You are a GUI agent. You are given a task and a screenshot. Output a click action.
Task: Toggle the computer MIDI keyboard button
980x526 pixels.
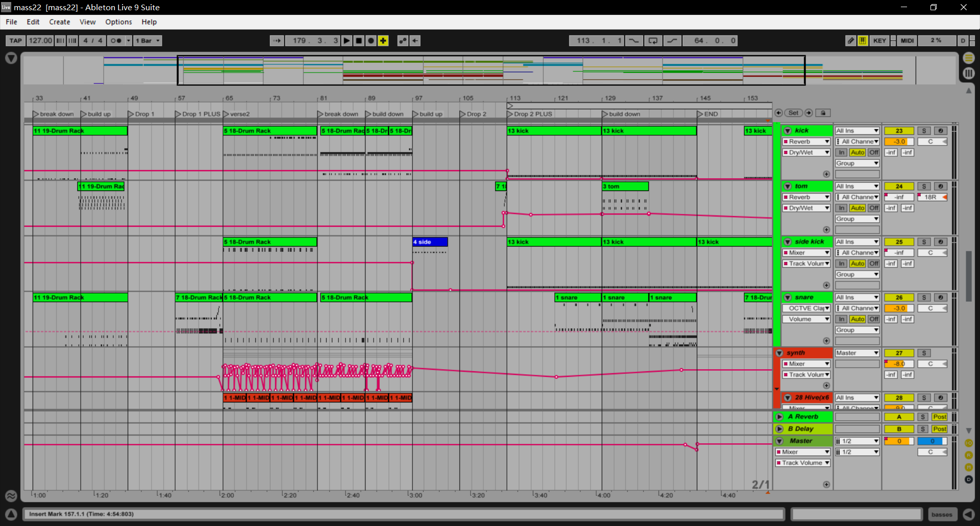pos(863,41)
